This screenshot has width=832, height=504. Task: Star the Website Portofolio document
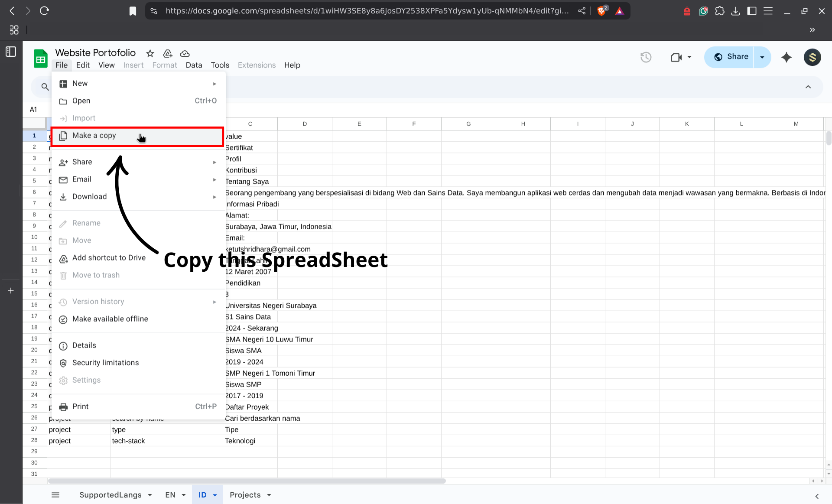pos(150,53)
